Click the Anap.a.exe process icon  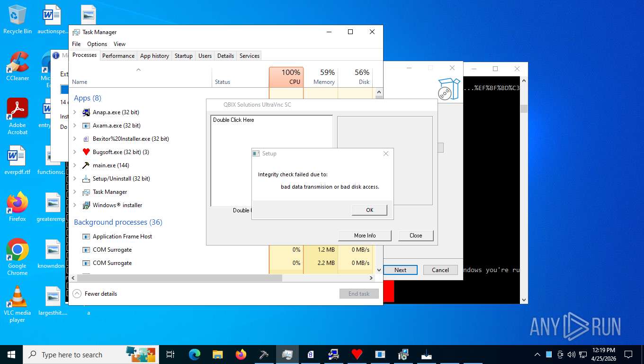(x=86, y=112)
